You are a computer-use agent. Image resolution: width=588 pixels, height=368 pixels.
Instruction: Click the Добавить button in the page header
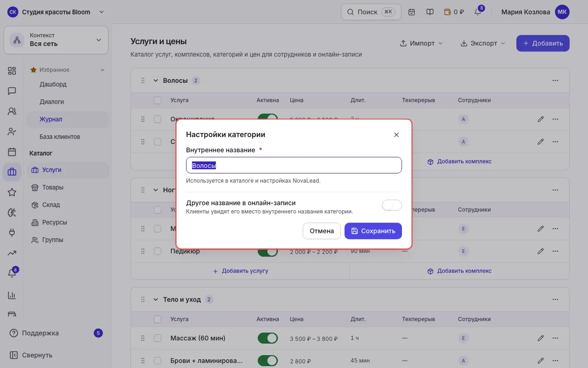coord(543,43)
